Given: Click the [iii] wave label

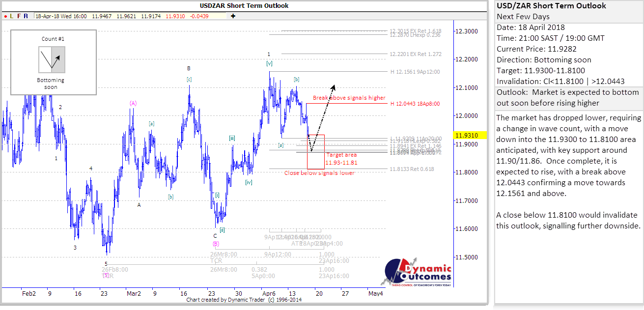Looking at the screenshot, I should [x=232, y=139].
